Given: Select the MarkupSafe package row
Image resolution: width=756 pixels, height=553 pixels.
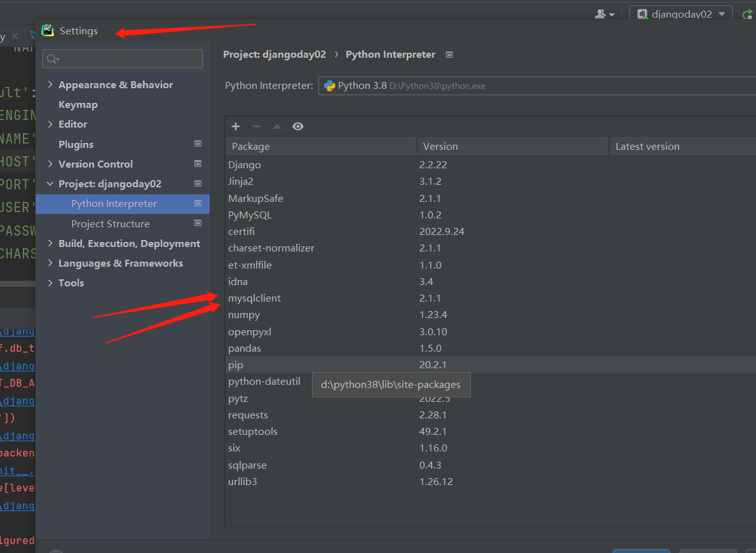Looking at the screenshot, I should coord(491,198).
